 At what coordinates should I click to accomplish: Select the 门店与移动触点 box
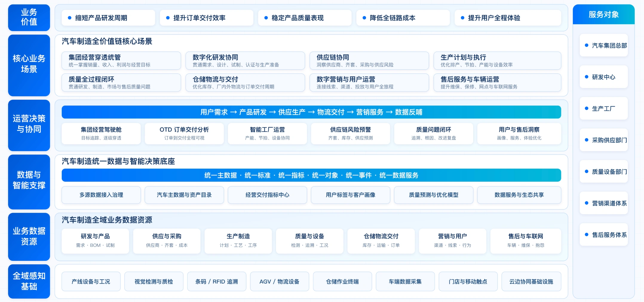coord(468,281)
